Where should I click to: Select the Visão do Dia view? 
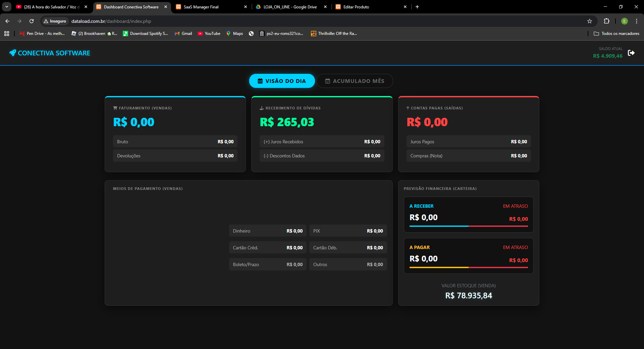click(282, 81)
